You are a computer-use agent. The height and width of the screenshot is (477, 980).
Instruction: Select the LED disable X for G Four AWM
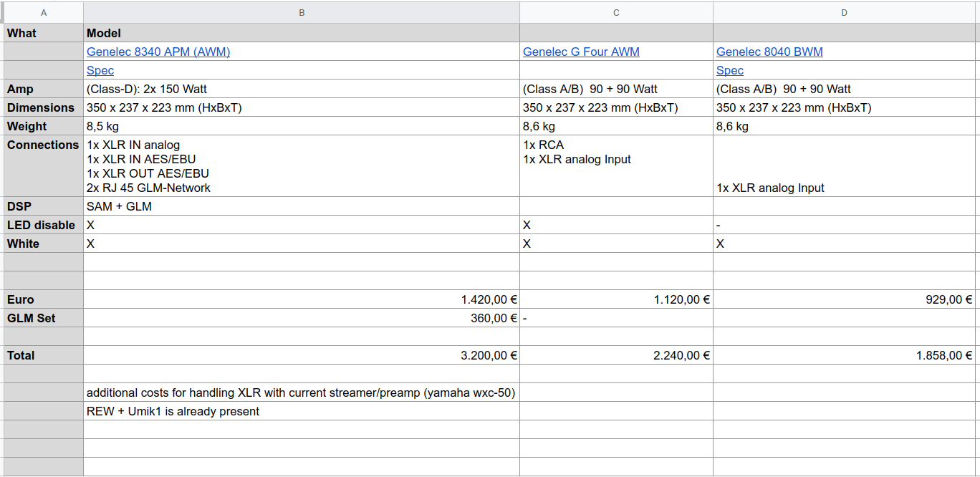[x=616, y=225]
